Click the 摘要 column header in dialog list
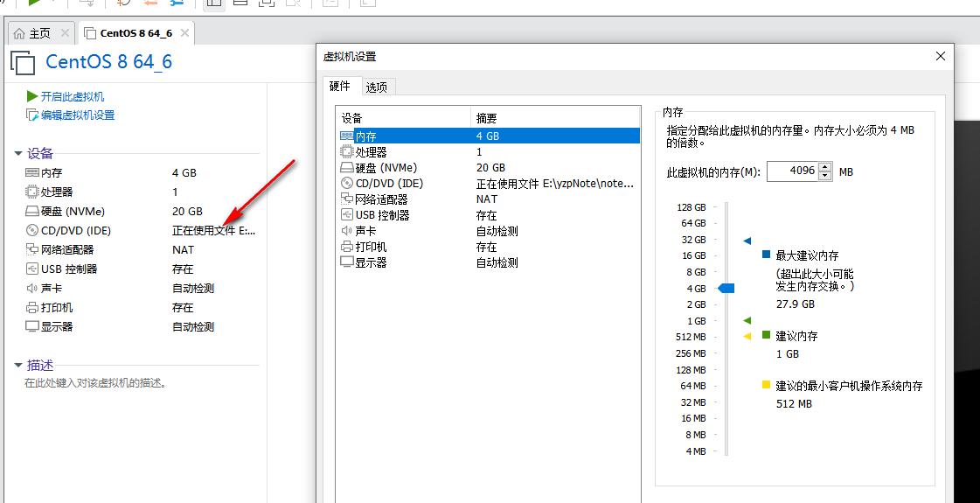This screenshot has width=980, height=503. point(555,118)
